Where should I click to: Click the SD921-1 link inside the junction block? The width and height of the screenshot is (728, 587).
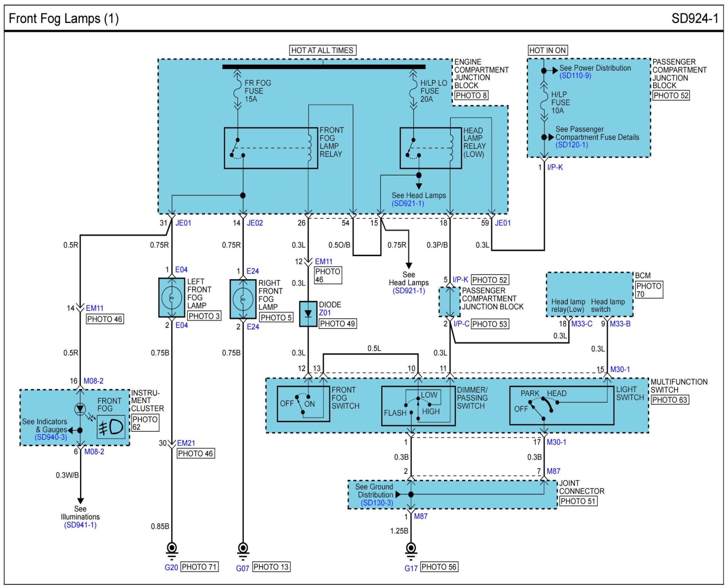click(408, 203)
